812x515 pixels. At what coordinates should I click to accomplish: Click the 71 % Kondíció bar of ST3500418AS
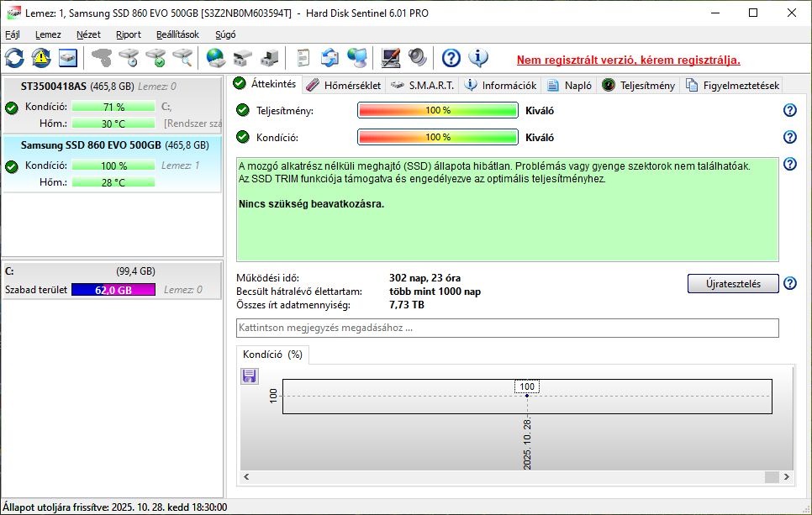pos(113,108)
